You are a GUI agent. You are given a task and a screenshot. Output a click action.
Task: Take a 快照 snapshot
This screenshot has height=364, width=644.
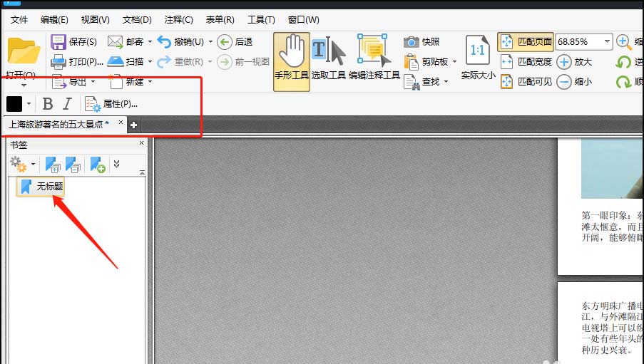[x=421, y=42]
